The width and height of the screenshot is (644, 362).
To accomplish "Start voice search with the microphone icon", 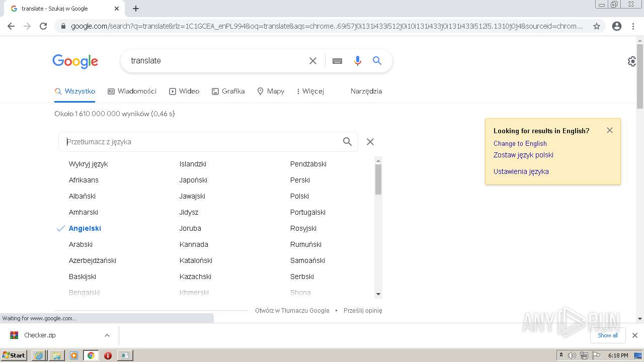I will (357, 61).
